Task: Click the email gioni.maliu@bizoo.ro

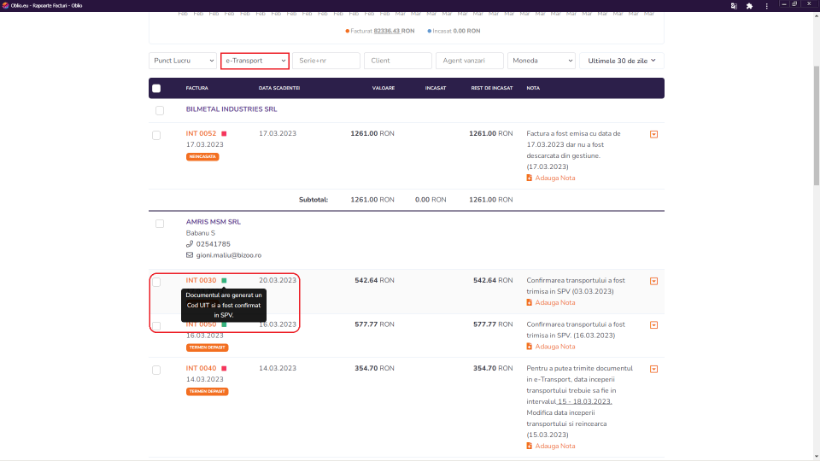Action: coord(229,255)
